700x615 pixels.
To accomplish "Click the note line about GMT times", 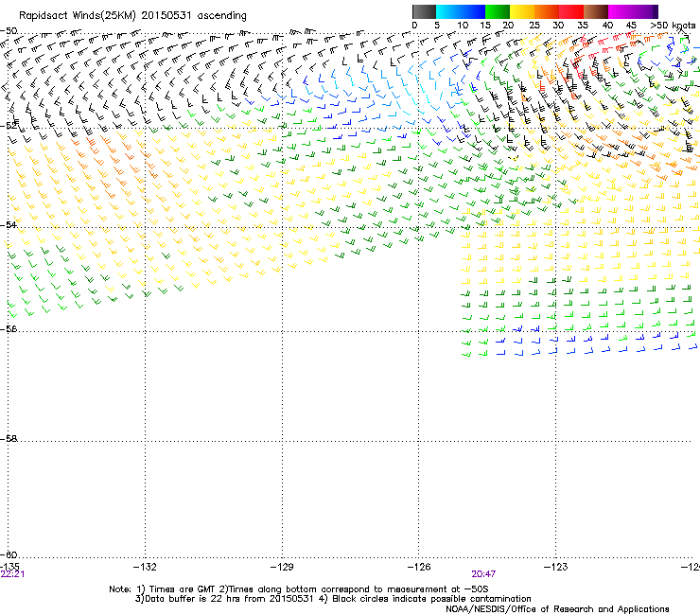I will coord(299,589).
